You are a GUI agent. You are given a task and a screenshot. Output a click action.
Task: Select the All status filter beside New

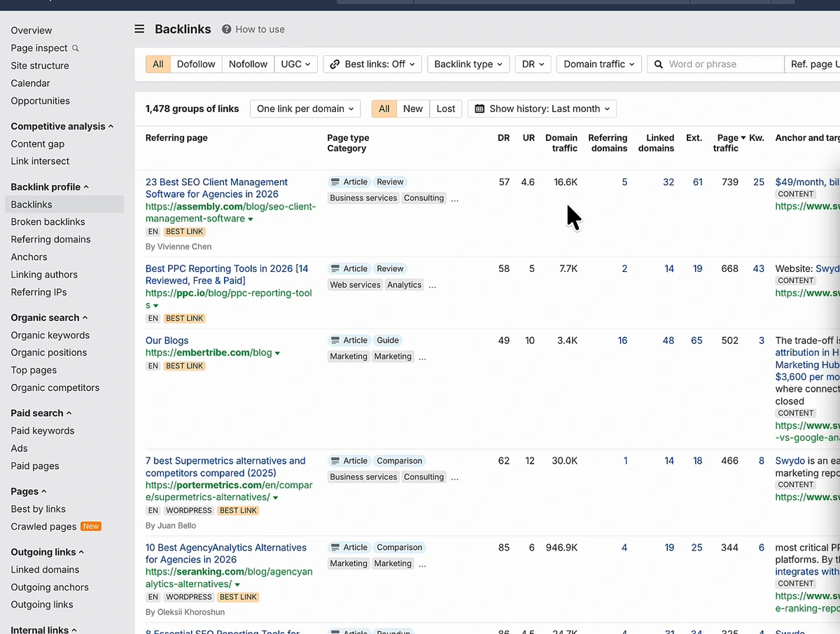[x=384, y=109]
